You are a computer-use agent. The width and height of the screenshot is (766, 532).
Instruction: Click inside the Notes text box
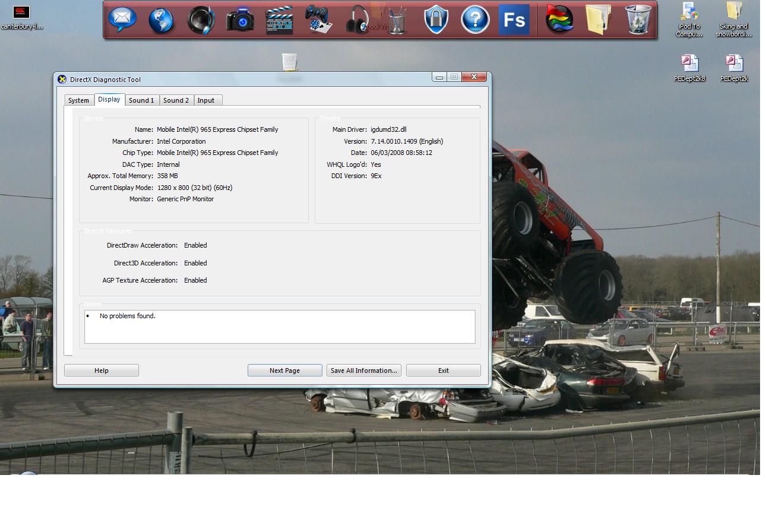(x=280, y=327)
